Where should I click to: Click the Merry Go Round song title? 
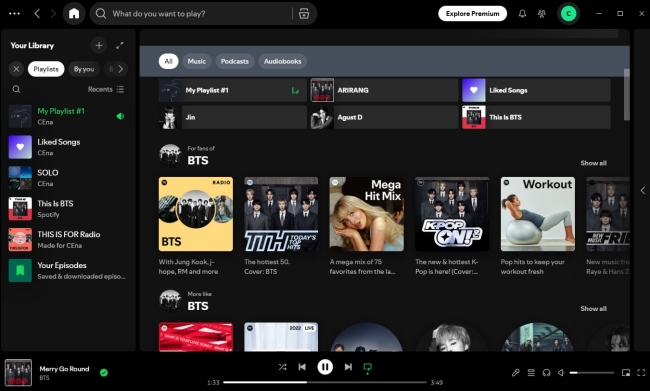click(x=64, y=369)
